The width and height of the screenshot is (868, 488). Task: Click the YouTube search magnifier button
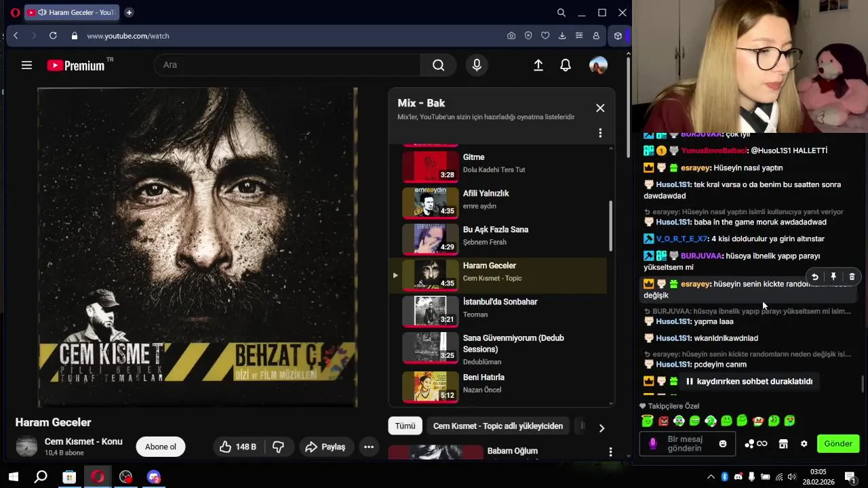tap(439, 65)
